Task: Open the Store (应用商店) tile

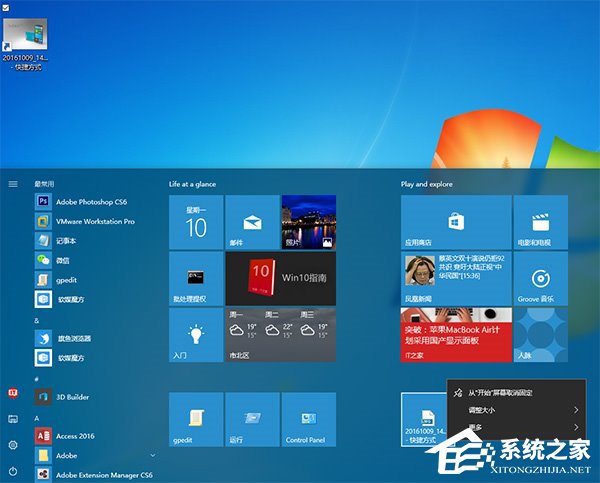Action: 454,222
